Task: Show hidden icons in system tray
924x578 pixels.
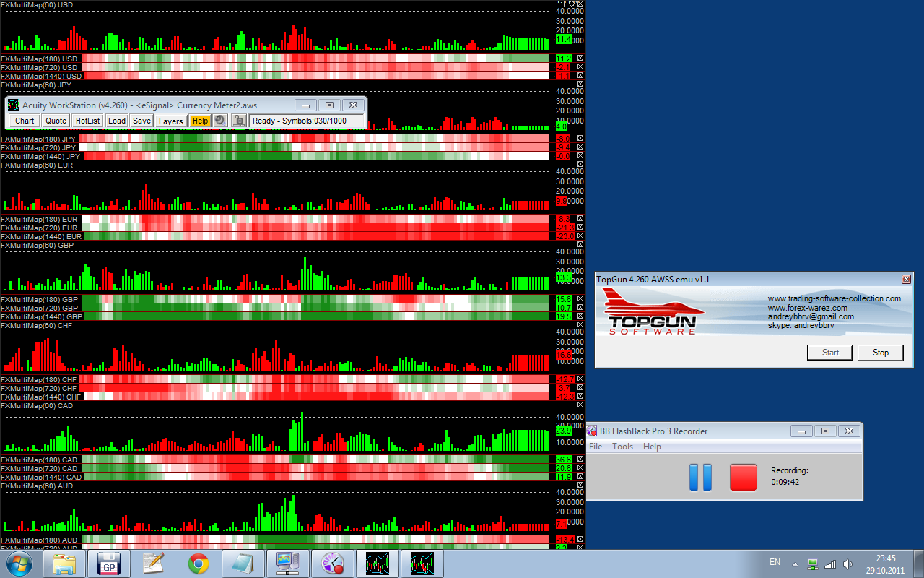Action: coord(796,564)
